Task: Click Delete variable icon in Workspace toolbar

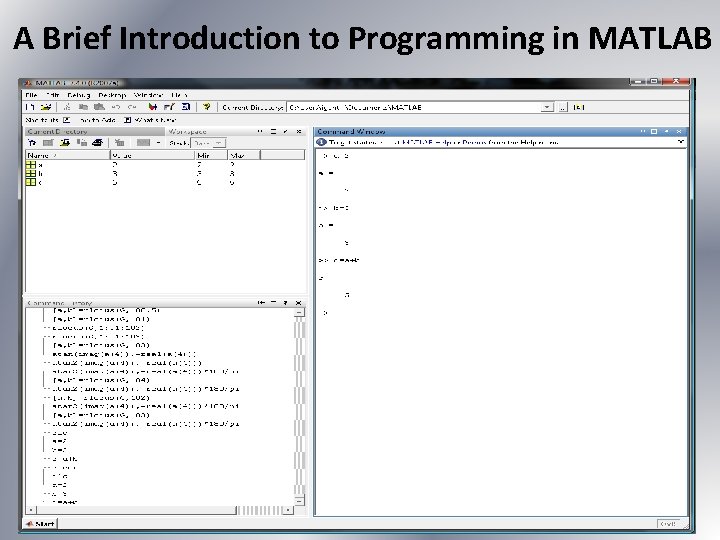Action: (x=119, y=143)
